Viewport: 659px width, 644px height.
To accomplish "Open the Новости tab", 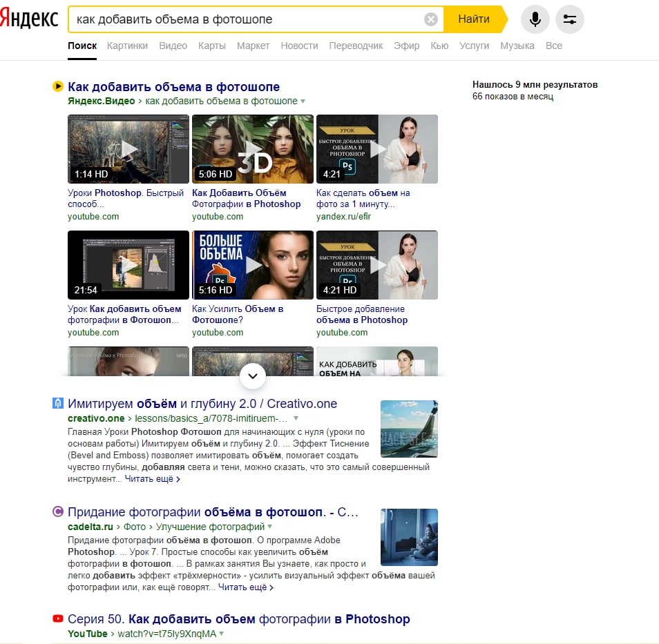I will (299, 46).
